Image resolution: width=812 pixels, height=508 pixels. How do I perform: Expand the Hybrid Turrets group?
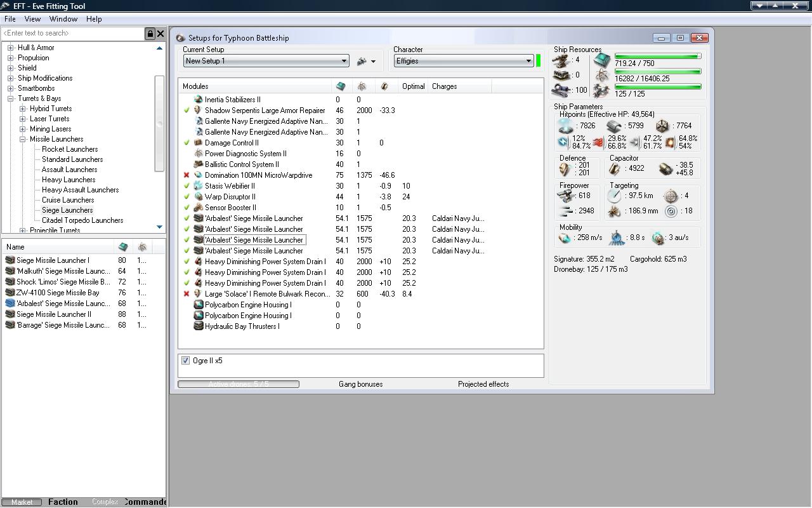pyautogui.click(x=23, y=109)
